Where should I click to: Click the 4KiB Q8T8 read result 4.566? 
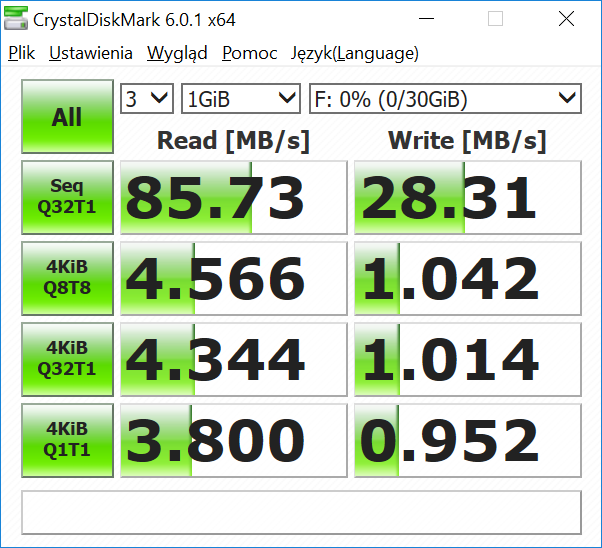pos(233,278)
